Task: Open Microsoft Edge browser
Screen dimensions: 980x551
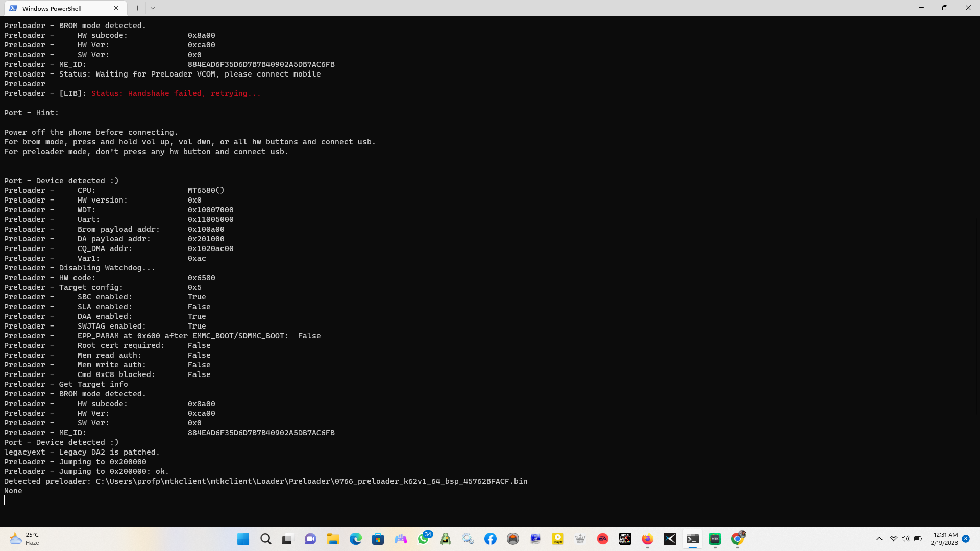Action: (x=356, y=538)
